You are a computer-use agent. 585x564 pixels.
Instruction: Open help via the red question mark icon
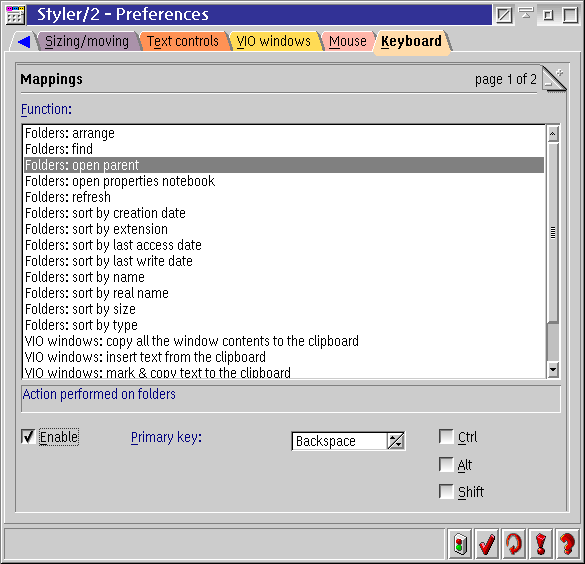[567, 544]
